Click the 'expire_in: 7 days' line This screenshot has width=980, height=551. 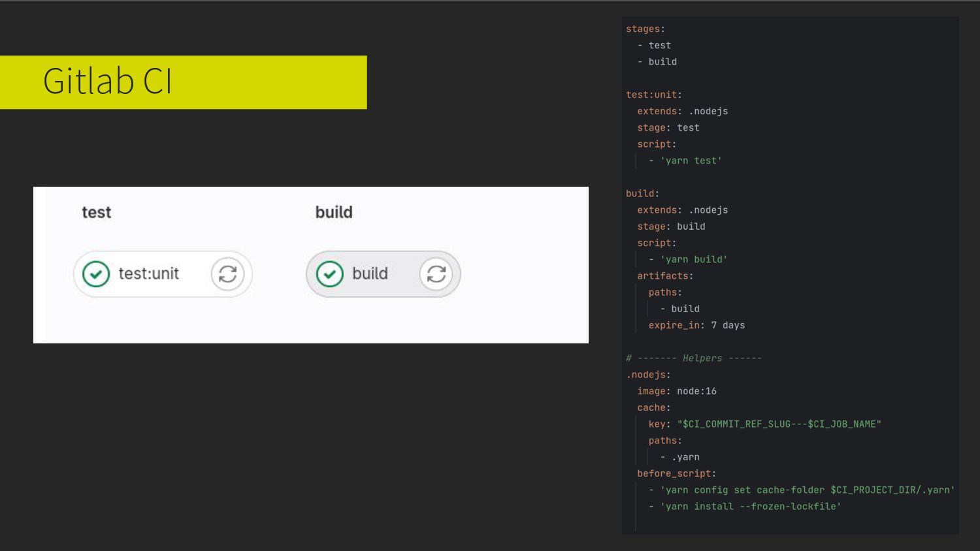pyautogui.click(x=696, y=325)
